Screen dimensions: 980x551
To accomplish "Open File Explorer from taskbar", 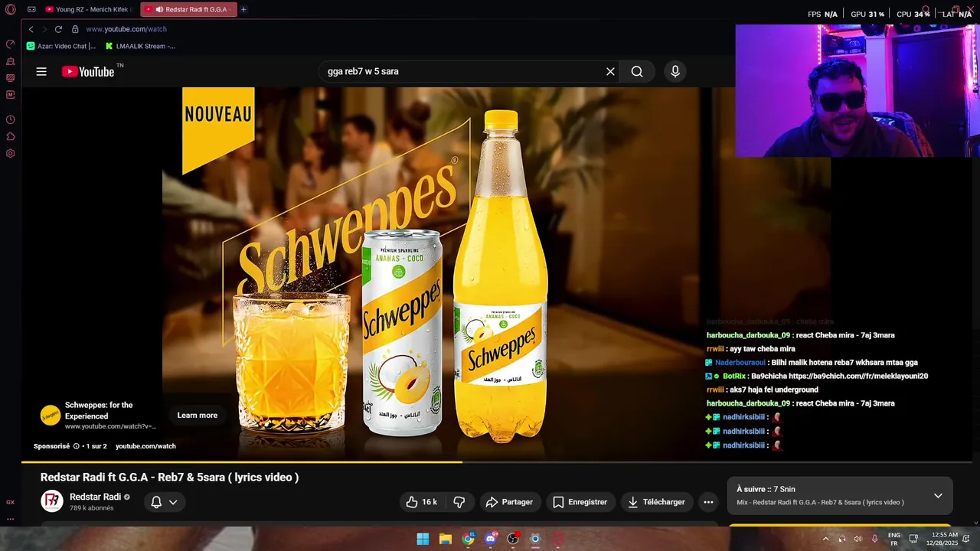I will click(446, 539).
